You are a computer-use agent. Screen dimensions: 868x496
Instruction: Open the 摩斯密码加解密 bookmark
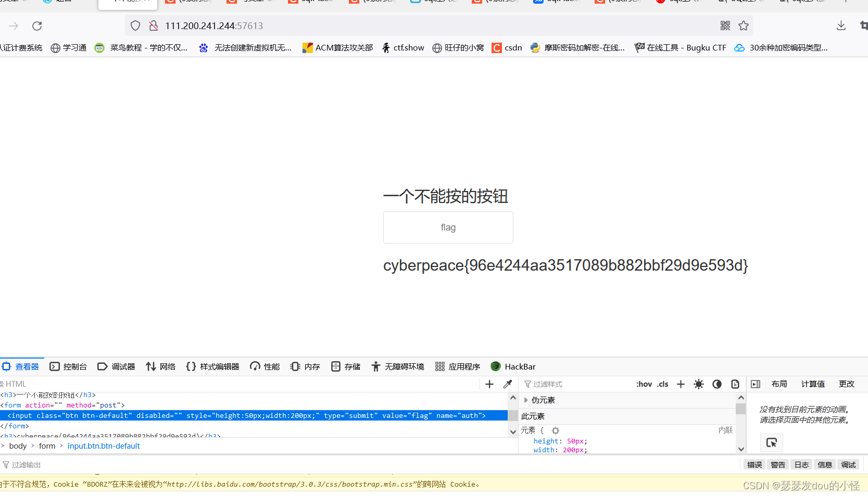point(577,48)
